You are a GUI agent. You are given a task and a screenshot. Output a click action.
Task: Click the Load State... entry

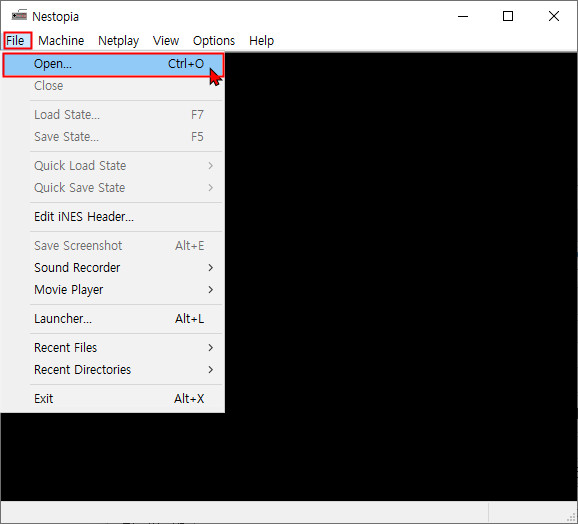[x=113, y=115]
